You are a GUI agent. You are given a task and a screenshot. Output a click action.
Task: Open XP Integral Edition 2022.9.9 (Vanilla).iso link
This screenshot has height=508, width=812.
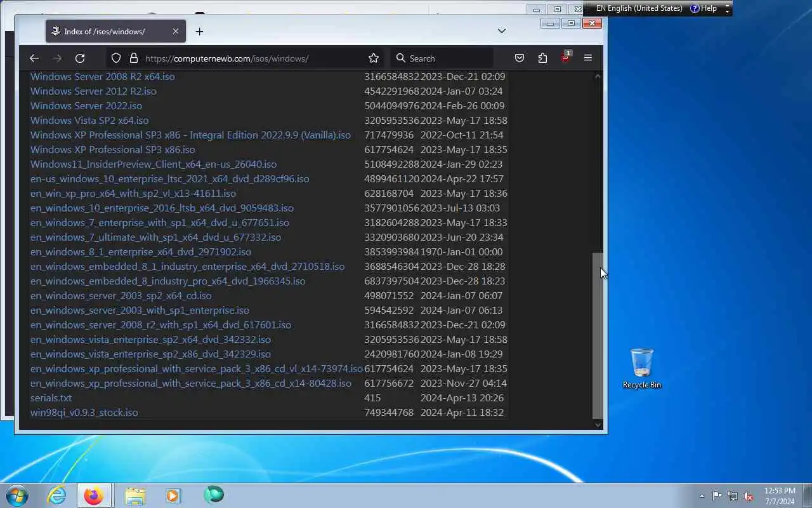190,135
